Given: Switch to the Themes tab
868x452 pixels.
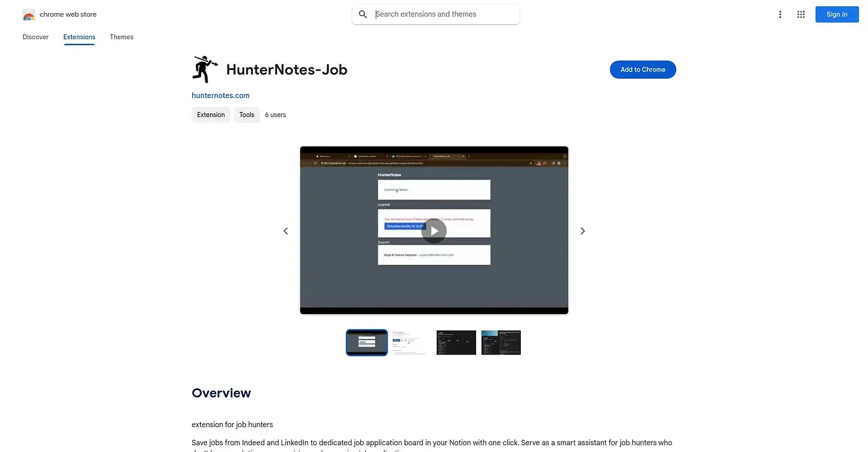Looking at the screenshot, I should (x=122, y=37).
